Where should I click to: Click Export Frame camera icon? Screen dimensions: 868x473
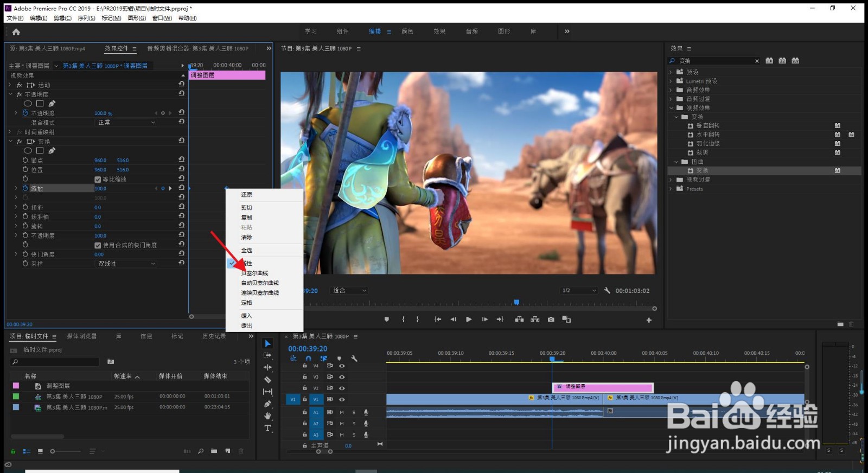point(551,319)
